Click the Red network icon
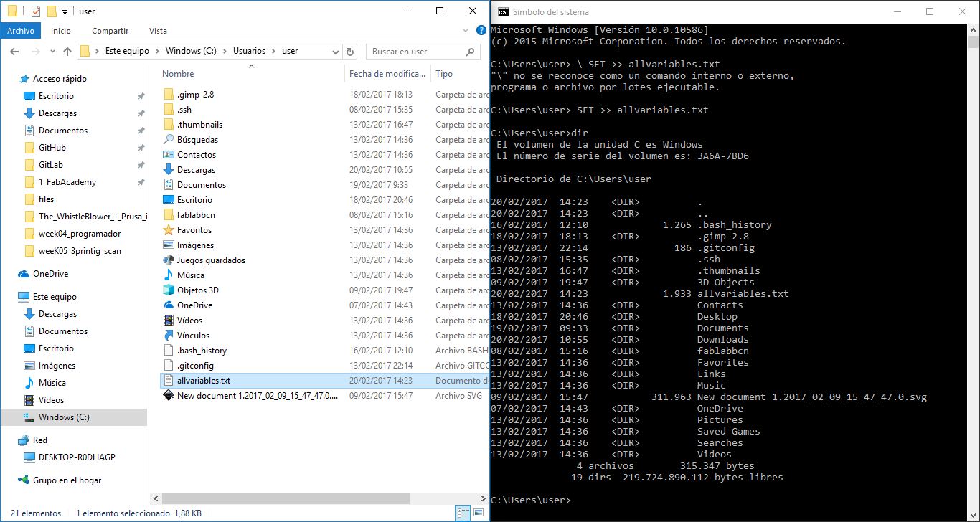The height and width of the screenshot is (522, 980). coord(24,440)
